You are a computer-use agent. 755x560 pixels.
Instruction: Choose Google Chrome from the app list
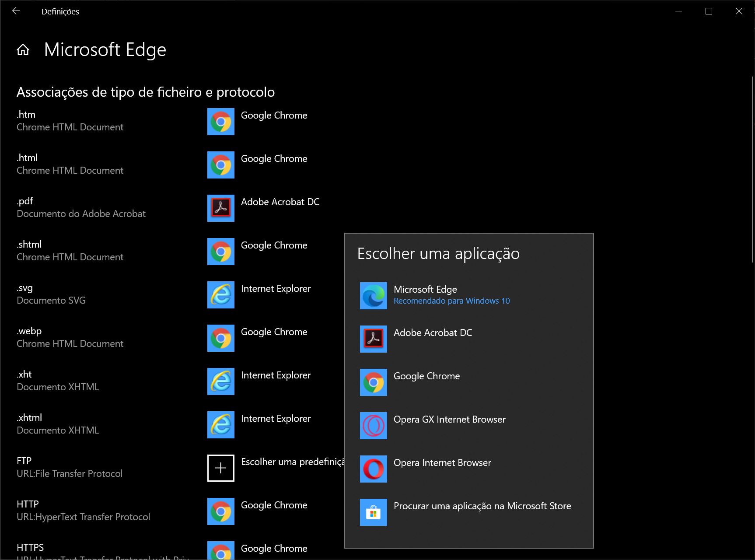tap(469, 382)
